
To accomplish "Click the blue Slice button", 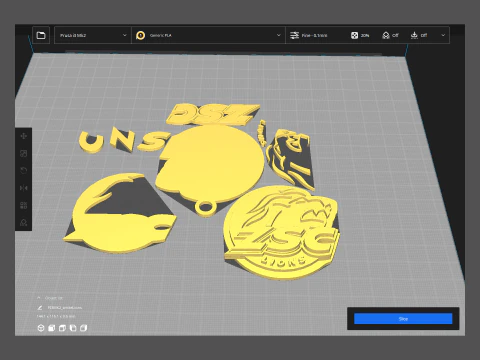I will (x=403, y=319).
